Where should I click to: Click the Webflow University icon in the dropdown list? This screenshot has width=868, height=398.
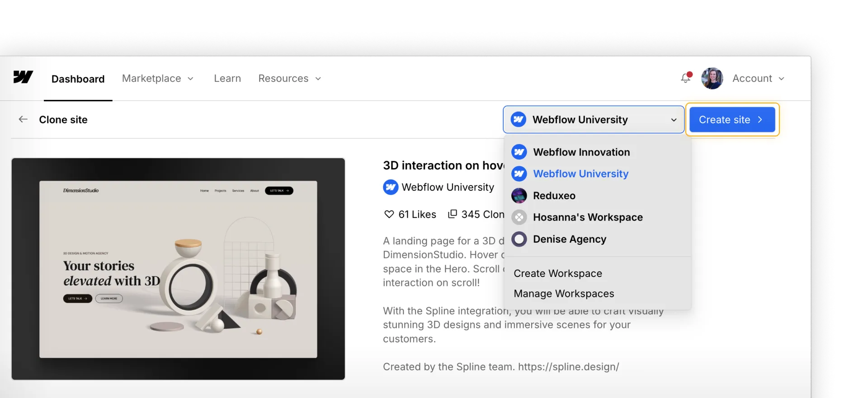tap(519, 173)
